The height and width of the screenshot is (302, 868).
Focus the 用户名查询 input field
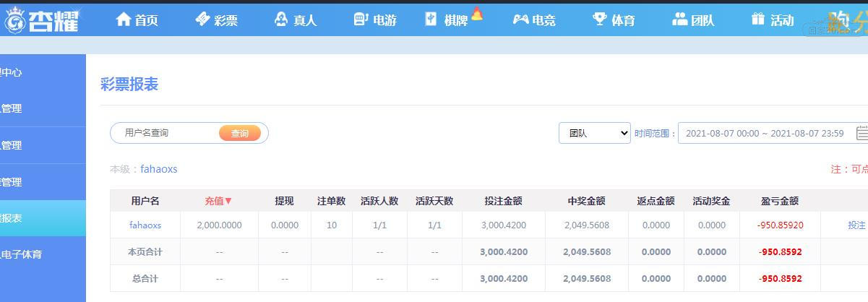pyautogui.click(x=166, y=133)
